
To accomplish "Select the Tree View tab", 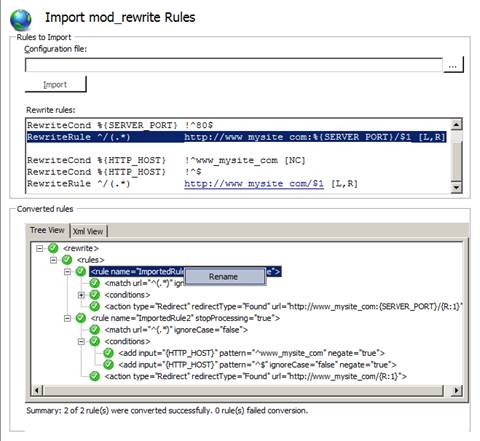I will (x=47, y=230).
